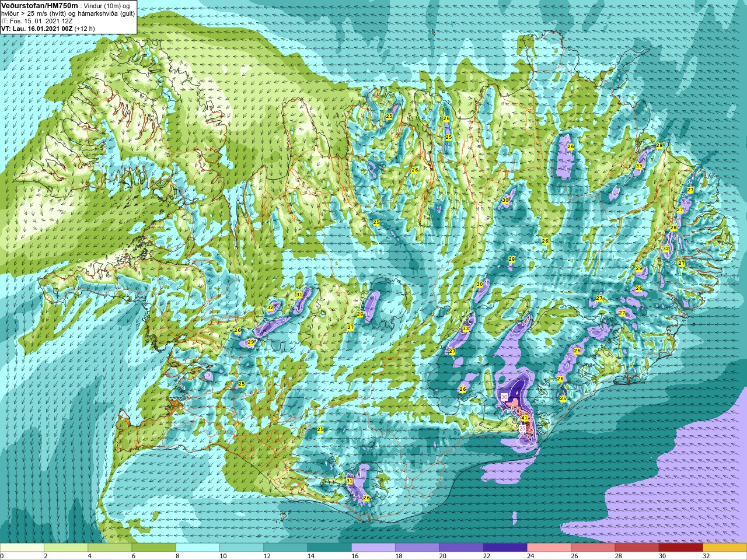Image resolution: width=747 pixels, height=560 pixels.
Task: Pick the 20–22 m/s violet swatch
Action: point(461,548)
